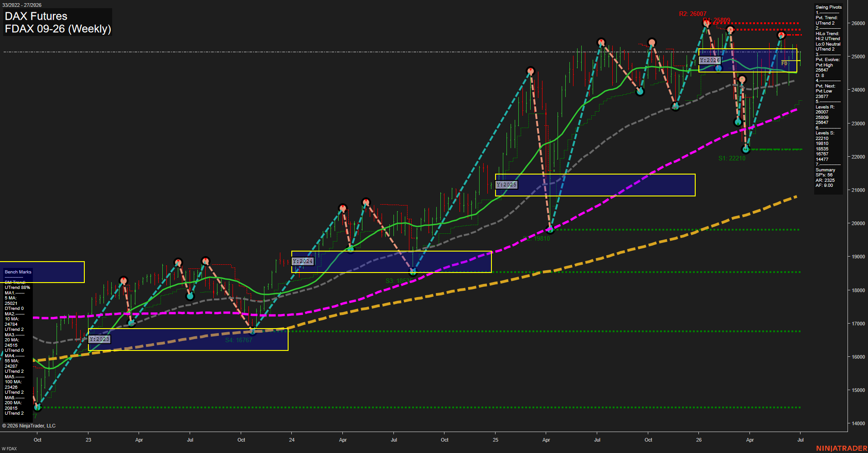Select the swing high pivot marker at R2: 26007
The height and width of the screenshot is (453, 868).
click(x=706, y=23)
